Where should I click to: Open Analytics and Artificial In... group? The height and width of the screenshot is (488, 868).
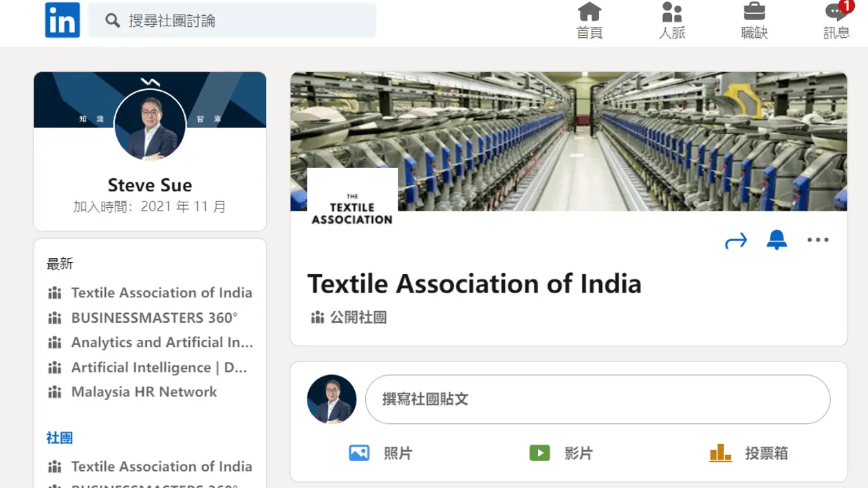(162, 342)
